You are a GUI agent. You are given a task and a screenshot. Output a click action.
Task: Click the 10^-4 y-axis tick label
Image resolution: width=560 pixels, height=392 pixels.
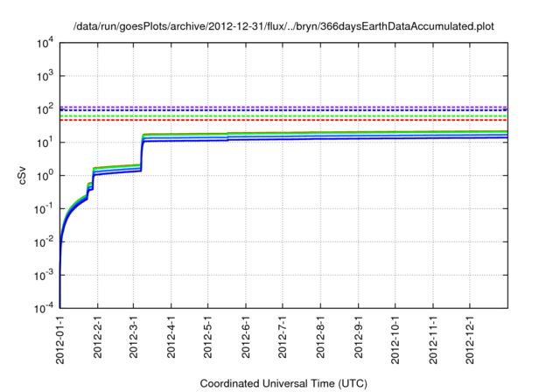coord(45,308)
